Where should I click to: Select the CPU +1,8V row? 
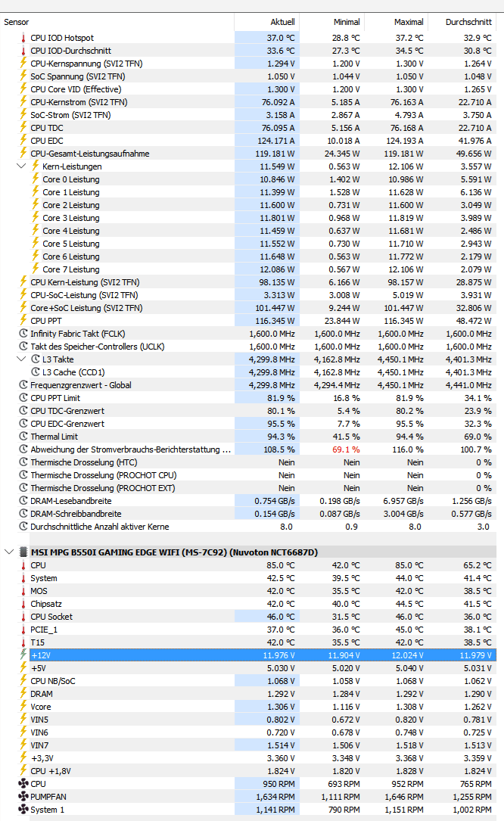pos(248,771)
